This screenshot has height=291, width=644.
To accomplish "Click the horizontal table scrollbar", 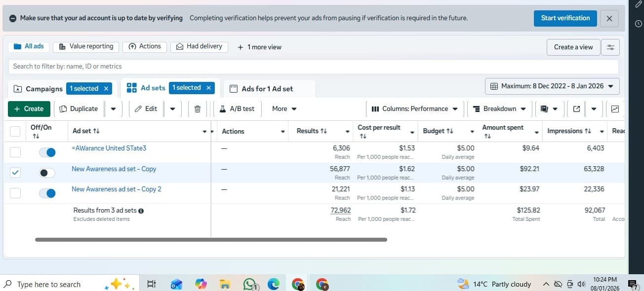I will pos(211,240).
